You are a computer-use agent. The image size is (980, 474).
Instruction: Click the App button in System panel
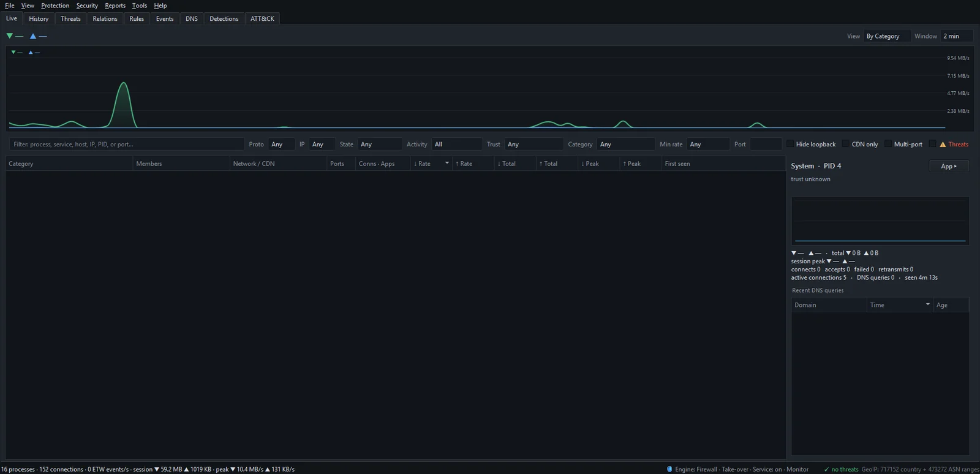(x=949, y=166)
